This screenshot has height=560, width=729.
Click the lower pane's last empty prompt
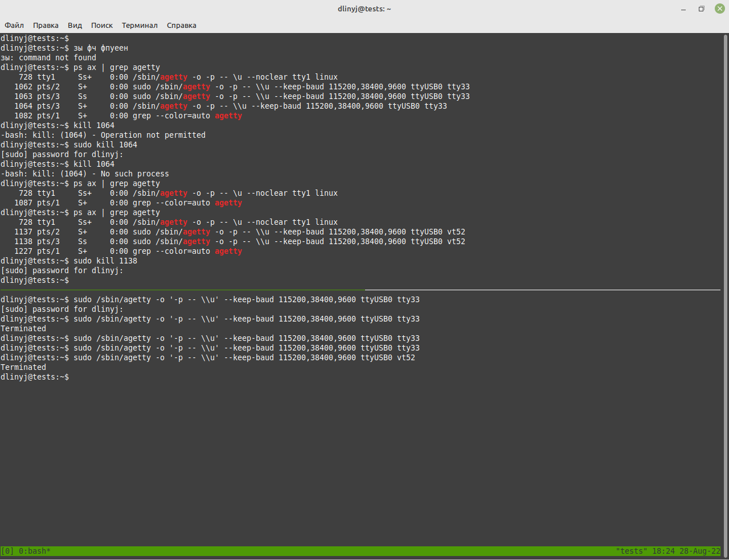point(35,377)
